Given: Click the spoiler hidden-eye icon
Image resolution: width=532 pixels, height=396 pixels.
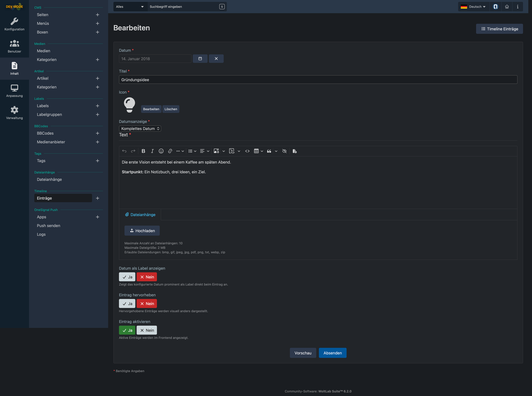Looking at the screenshot, I should point(284,151).
